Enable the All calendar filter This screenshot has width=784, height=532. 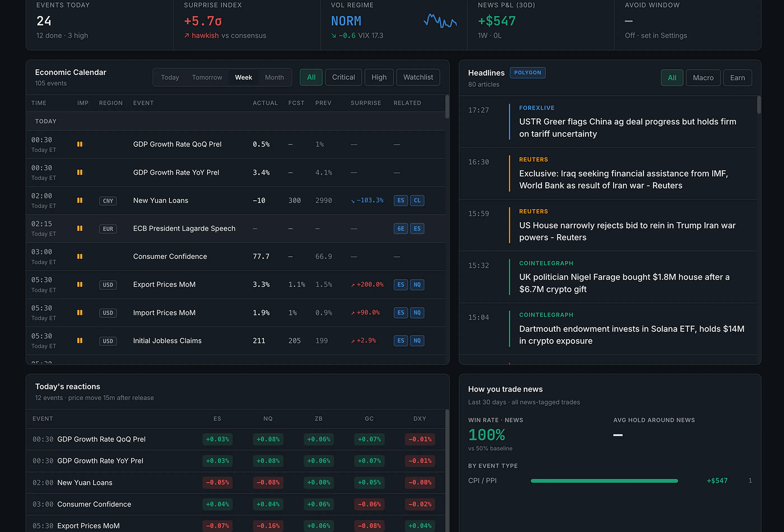pyautogui.click(x=311, y=77)
